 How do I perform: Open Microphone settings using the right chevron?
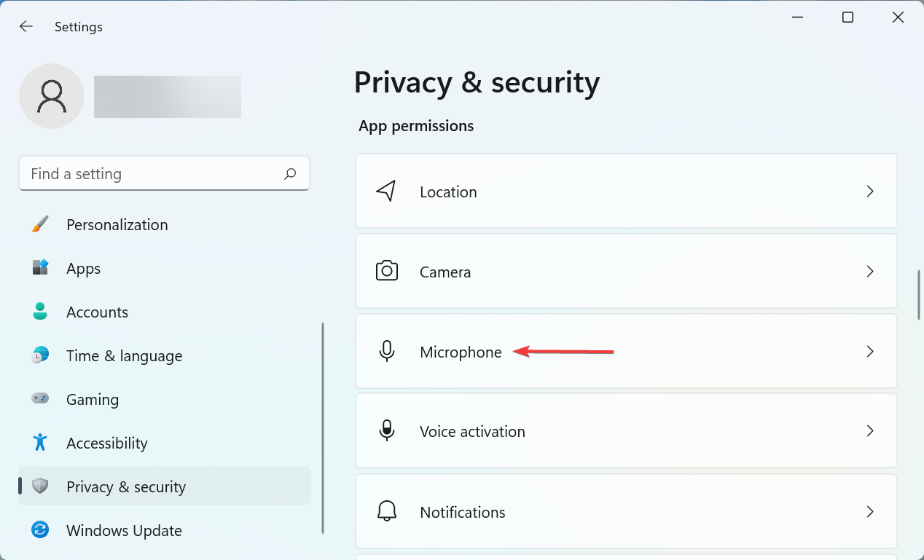point(870,351)
